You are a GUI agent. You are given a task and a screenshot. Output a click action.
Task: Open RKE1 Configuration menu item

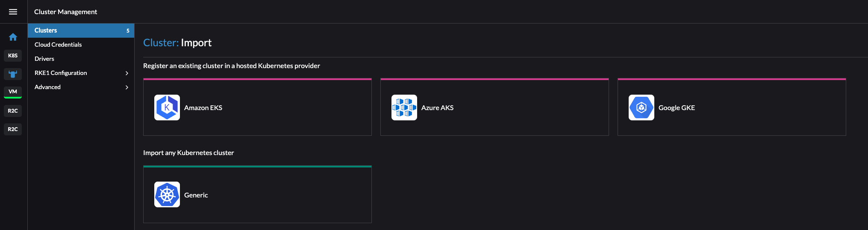tap(81, 73)
